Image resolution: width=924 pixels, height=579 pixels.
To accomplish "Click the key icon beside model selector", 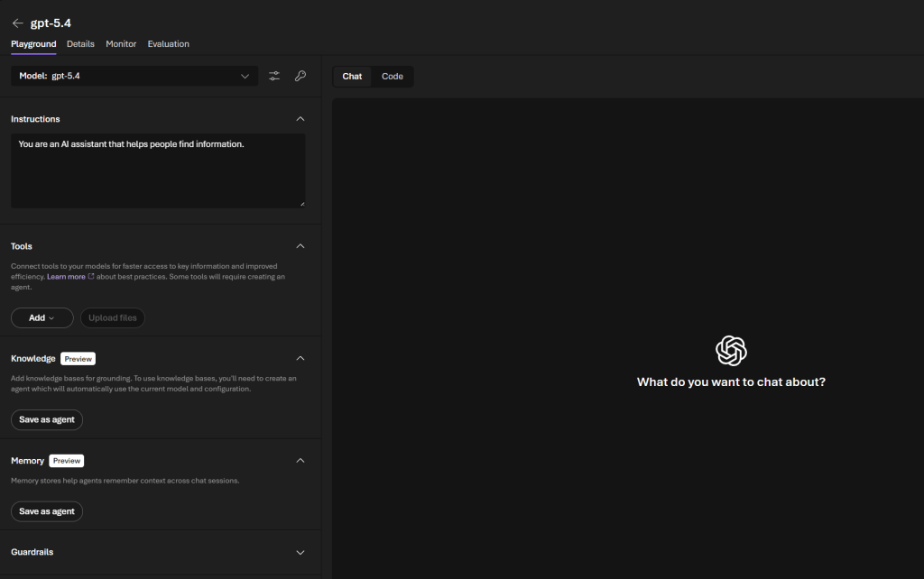I will pos(300,77).
